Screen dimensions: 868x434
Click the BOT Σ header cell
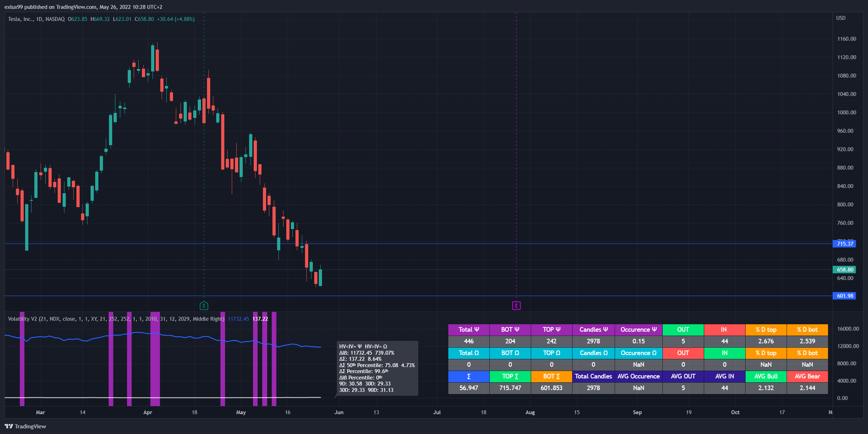(x=552, y=376)
